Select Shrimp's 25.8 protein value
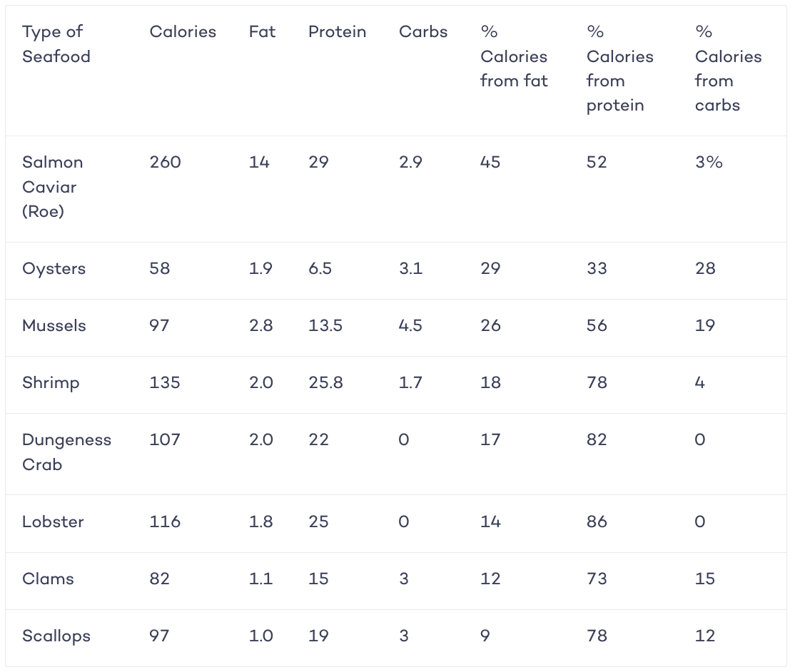Image resolution: width=795 pixels, height=672 pixels. [326, 382]
